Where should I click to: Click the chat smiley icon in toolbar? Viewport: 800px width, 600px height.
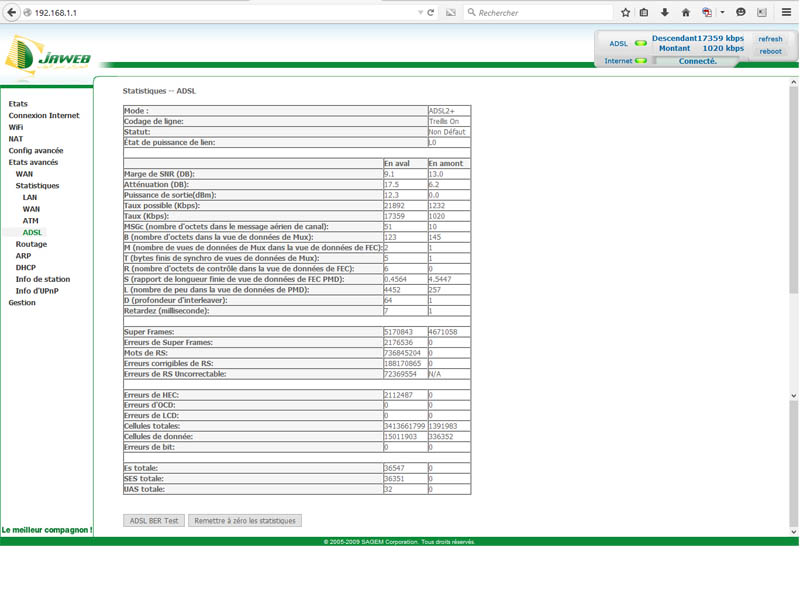tap(741, 13)
